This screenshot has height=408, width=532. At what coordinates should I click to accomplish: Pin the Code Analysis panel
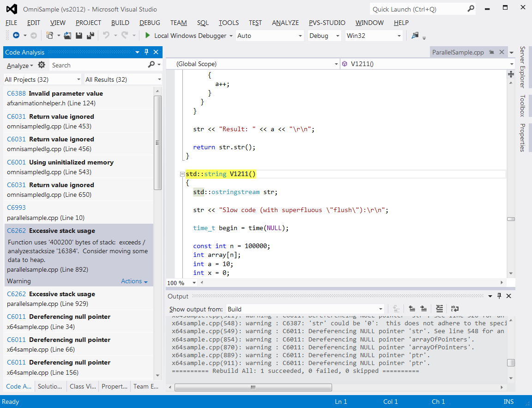(x=146, y=52)
